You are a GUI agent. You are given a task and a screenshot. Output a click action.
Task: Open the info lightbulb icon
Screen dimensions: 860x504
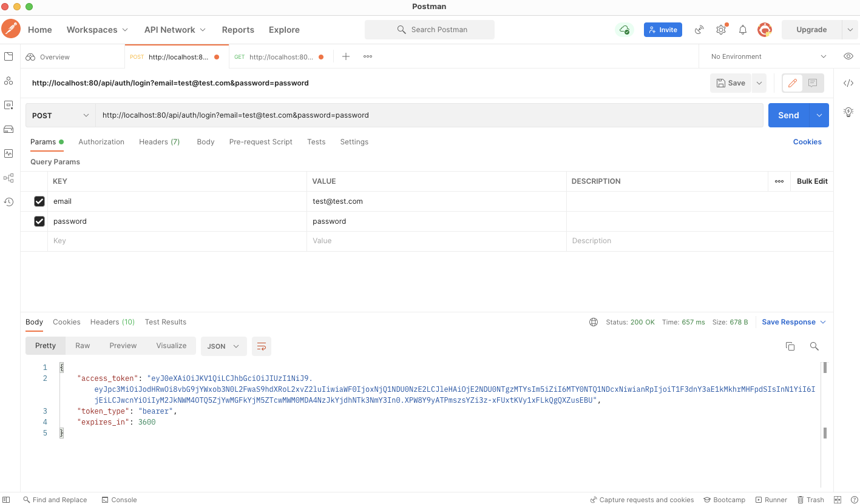click(848, 112)
